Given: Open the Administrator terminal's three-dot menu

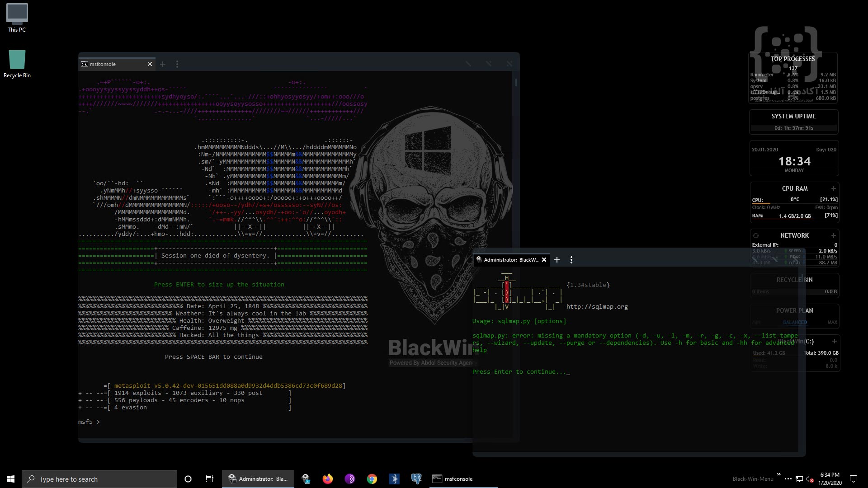Looking at the screenshot, I should (x=571, y=260).
